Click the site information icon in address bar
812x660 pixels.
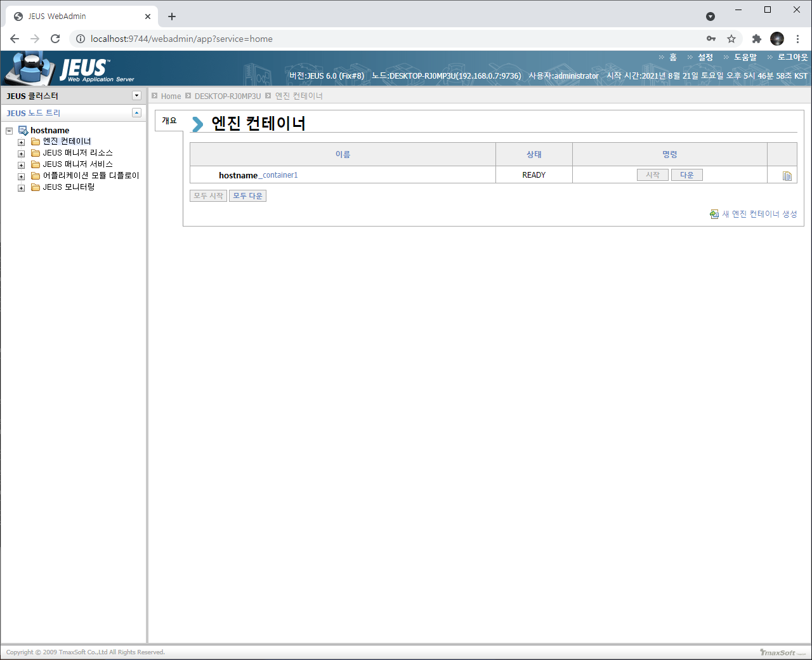click(81, 39)
